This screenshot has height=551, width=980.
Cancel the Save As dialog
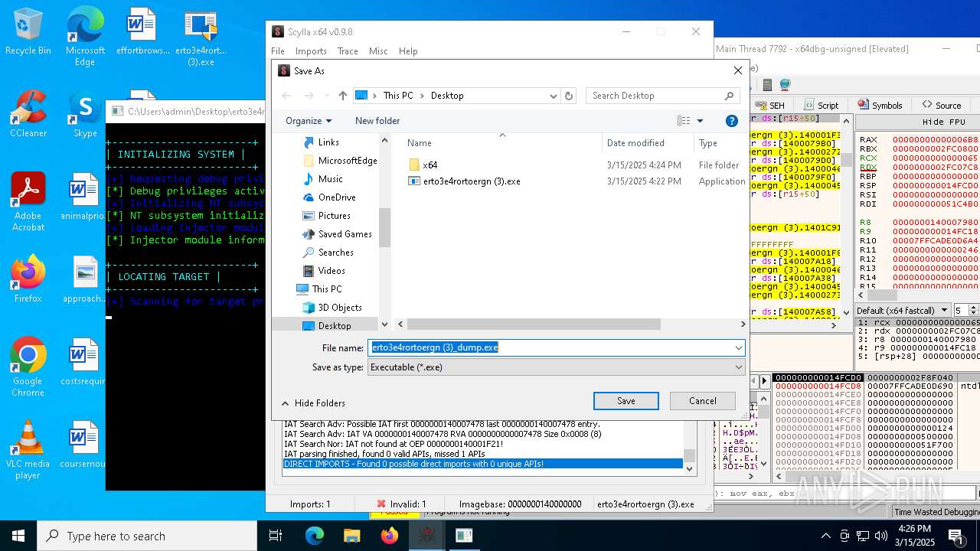coord(703,401)
